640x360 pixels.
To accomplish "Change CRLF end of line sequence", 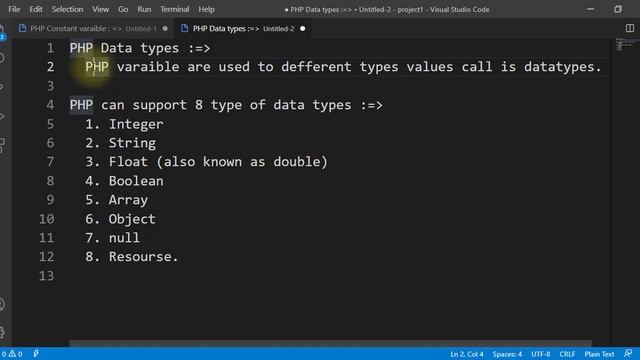I will coord(567,354).
